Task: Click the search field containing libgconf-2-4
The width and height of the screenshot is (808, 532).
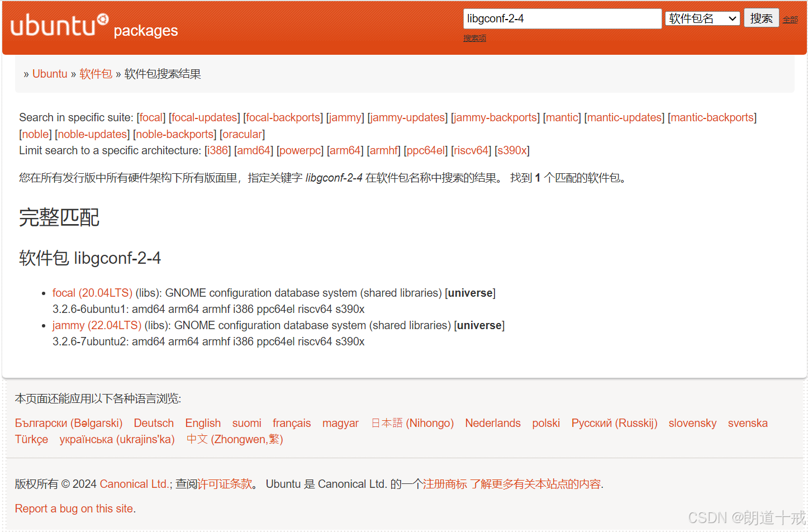Action: [x=562, y=18]
